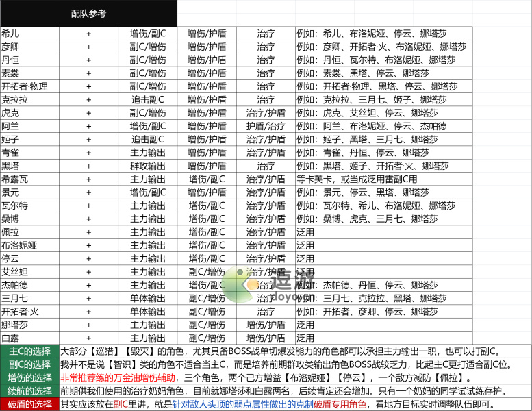Viewport: 532px width, 411px height.
Task: Click the description starting 前期供我们使用的治疗奶妈角色
Action: tap(283, 391)
